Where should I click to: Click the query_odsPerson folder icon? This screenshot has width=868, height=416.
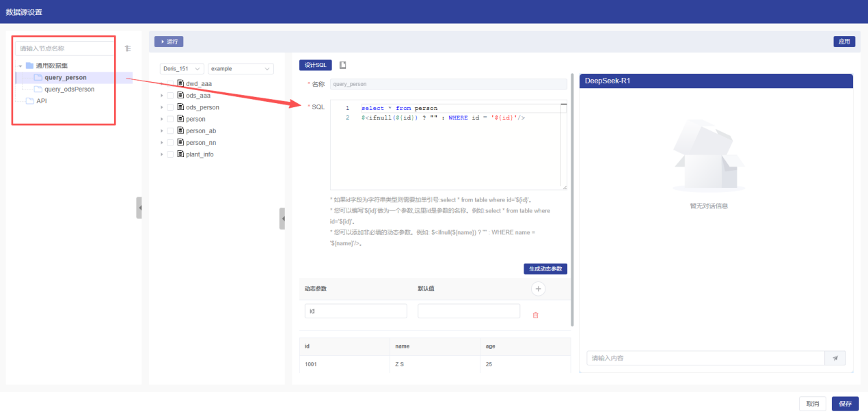click(38, 89)
